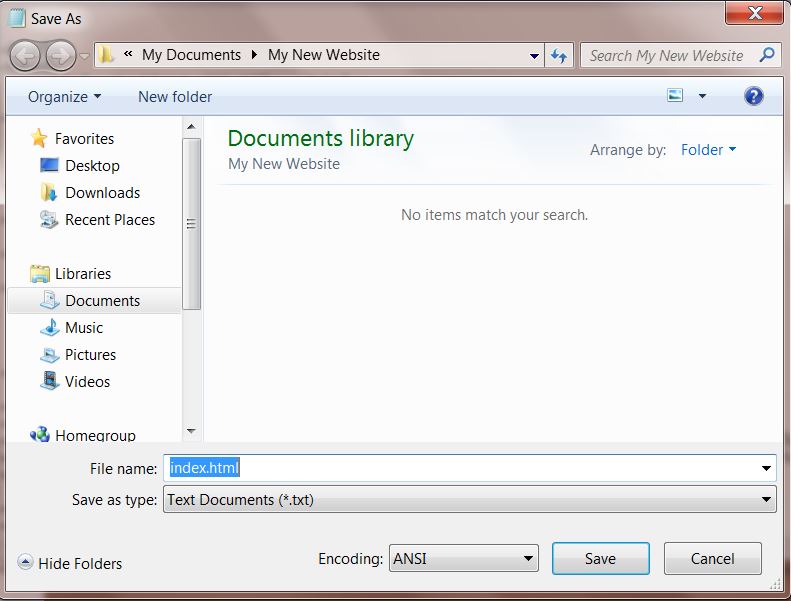Screen dimensions: 791x601
Task: Open address bar previous locations dropdown
Action: coord(534,56)
